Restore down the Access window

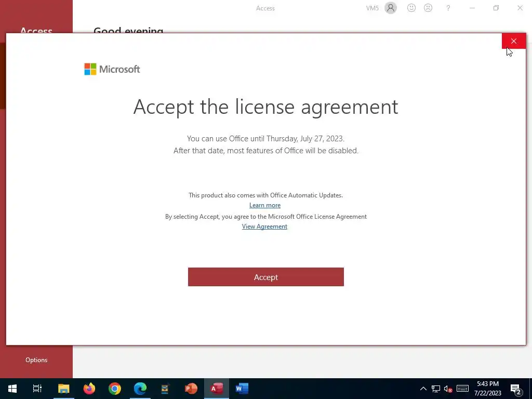tap(496, 8)
